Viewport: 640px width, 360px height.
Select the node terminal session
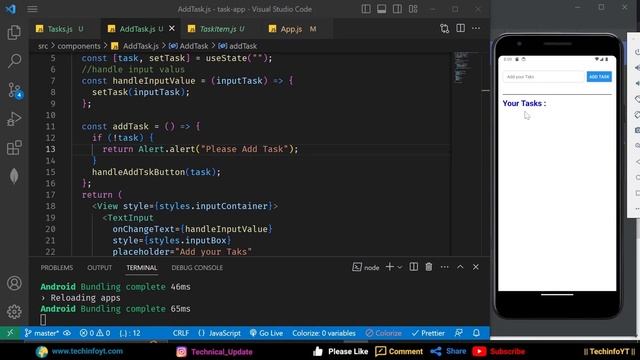[366, 267]
